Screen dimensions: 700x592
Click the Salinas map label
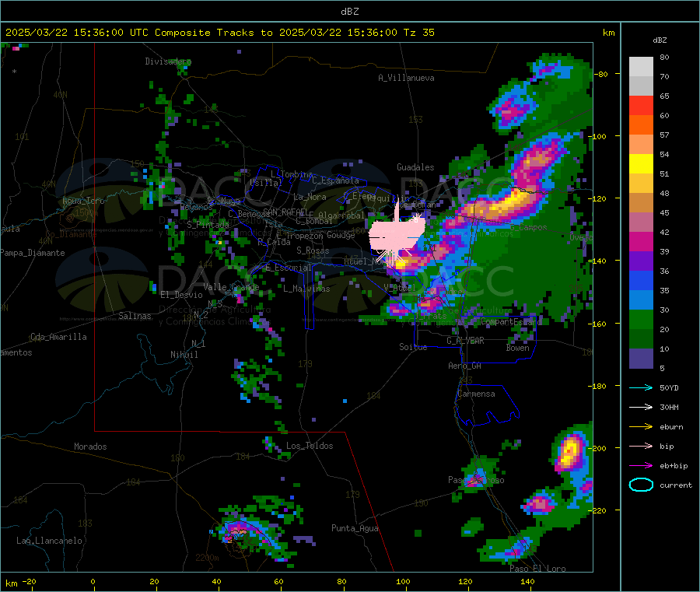pos(135,316)
